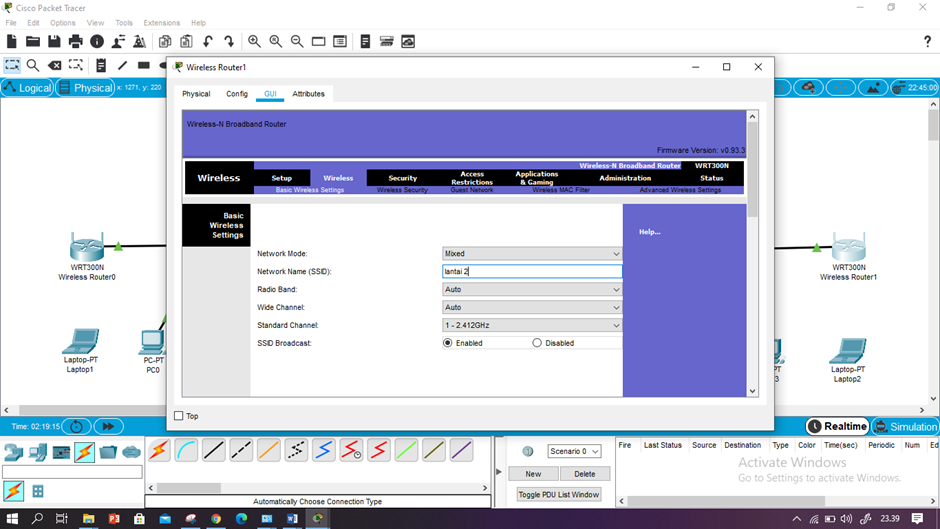
Task: Select Enabled for SSID Broadcast
Action: 448,343
